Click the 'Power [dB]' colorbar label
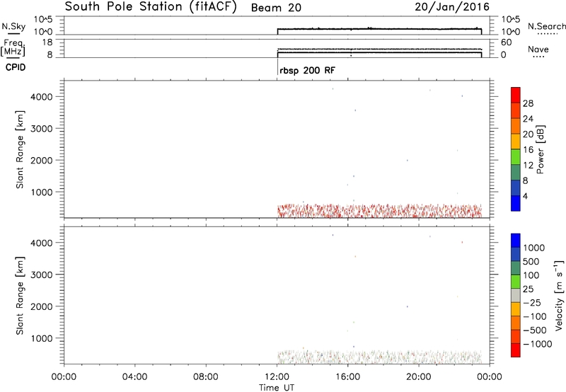 coord(541,149)
